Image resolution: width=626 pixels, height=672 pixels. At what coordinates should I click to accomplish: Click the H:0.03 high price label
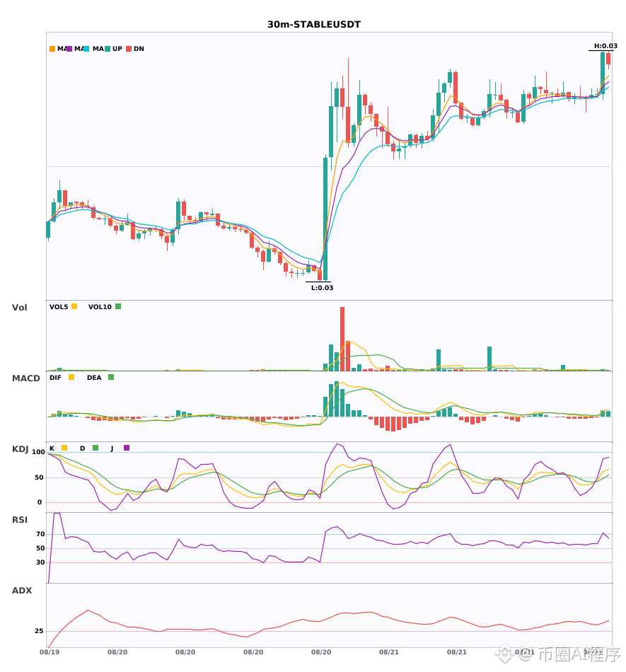coord(605,46)
